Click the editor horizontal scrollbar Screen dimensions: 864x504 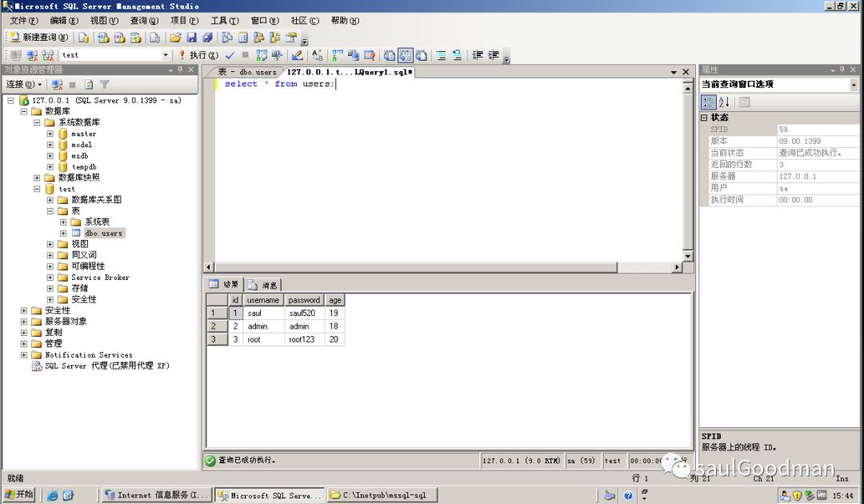pos(414,267)
